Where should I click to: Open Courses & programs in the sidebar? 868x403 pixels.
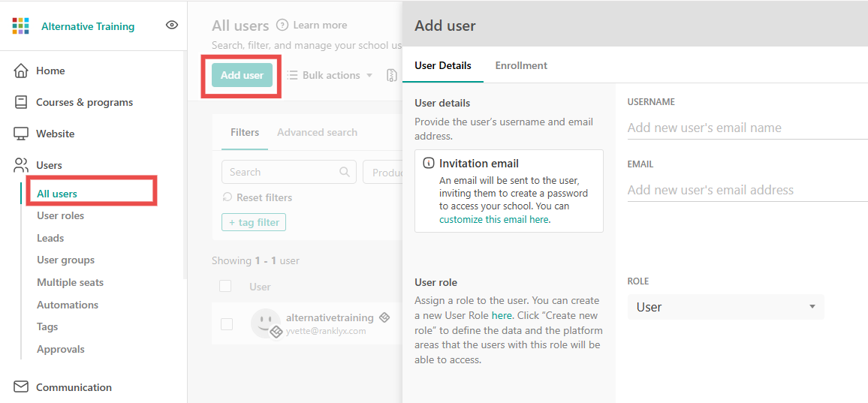(x=84, y=102)
